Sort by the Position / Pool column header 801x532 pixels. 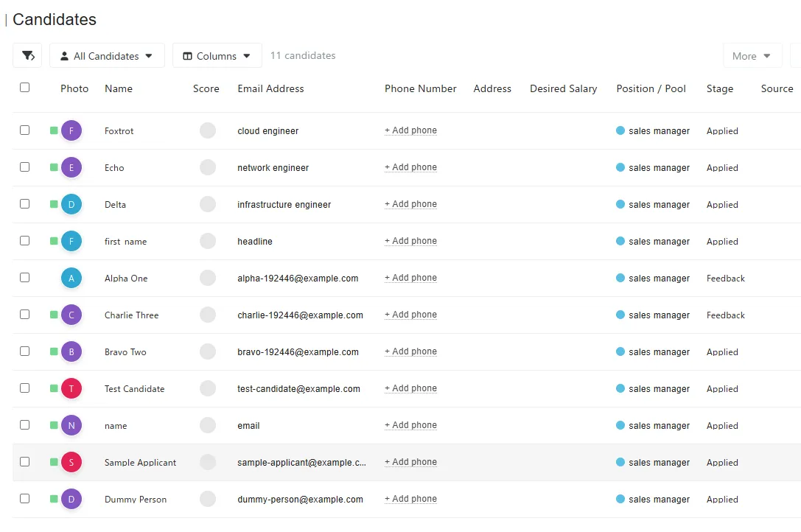click(x=651, y=88)
